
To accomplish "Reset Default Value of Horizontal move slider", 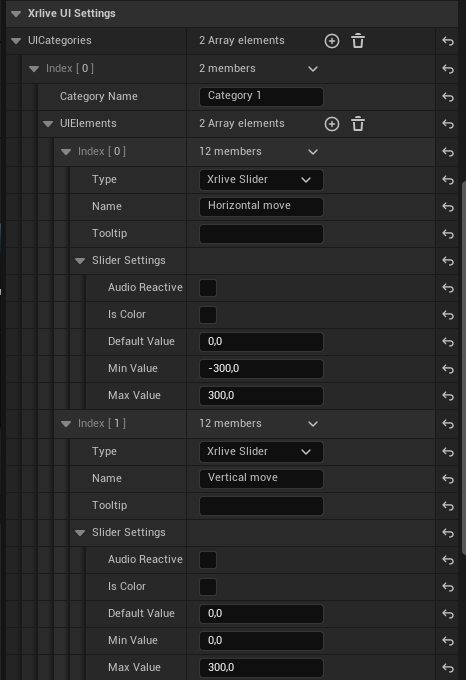I will [x=448, y=342].
